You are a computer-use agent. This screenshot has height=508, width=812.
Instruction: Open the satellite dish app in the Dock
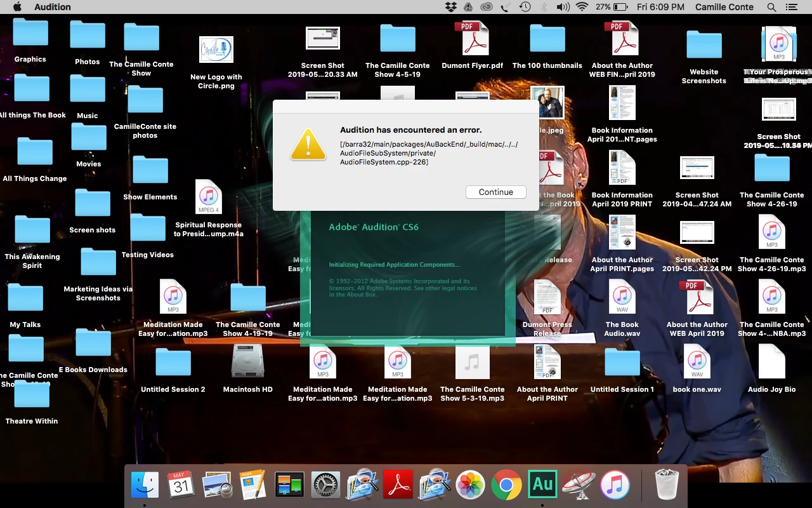click(x=579, y=486)
